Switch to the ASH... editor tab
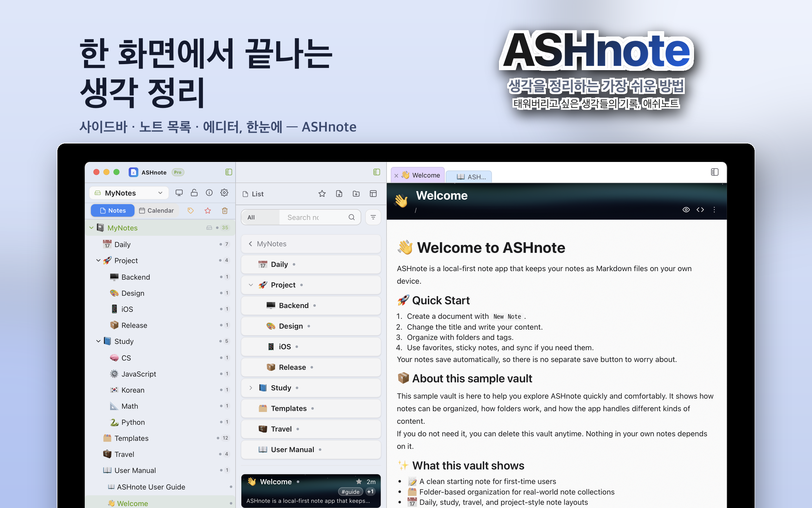 (469, 177)
